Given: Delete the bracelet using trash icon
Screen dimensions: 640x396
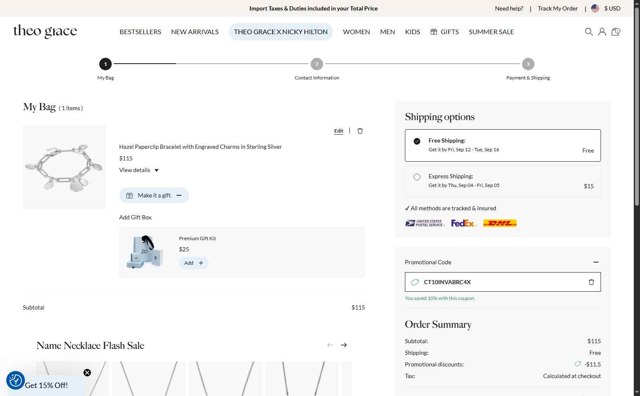Looking at the screenshot, I should [x=360, y=131].
